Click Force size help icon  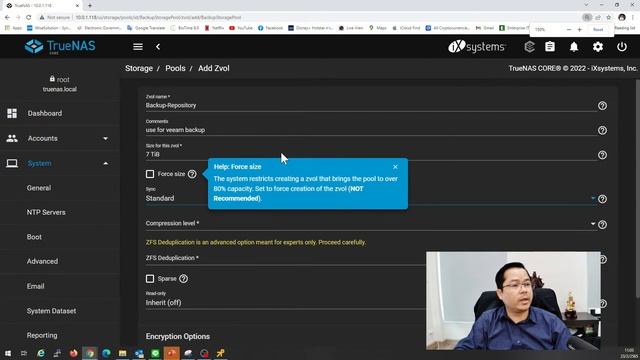[192, 174]
